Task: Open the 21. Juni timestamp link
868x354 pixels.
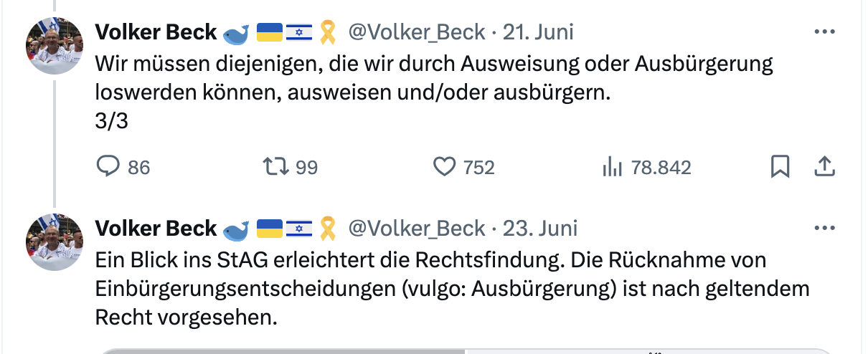Action: click(538, 32)
